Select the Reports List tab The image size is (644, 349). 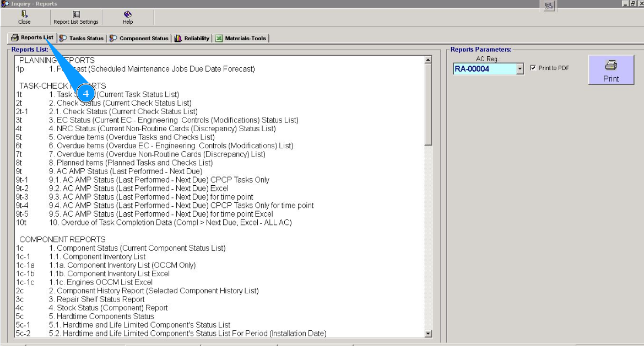click(32, 37)
